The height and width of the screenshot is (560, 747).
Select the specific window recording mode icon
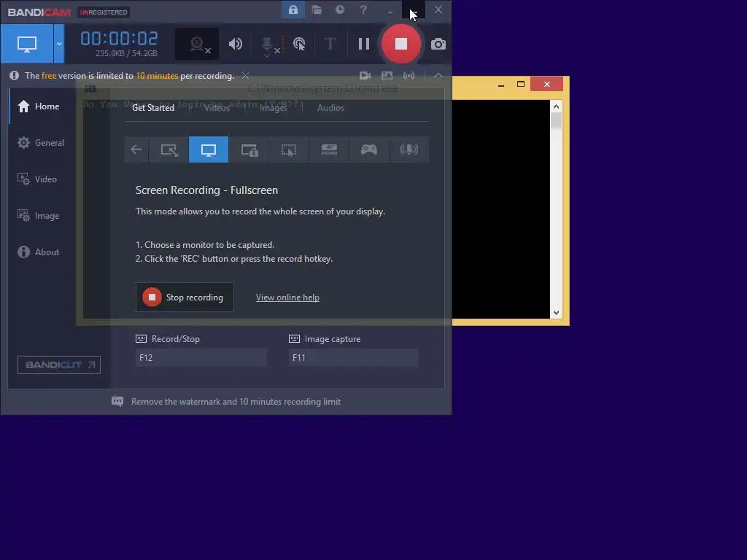coord(249,149)
